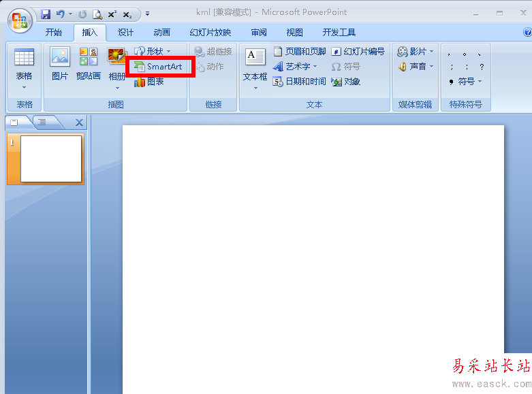This screenshot has height=394, width=532.
Task: Switch to the outline pane tab
Action: (x=42, y=122)
